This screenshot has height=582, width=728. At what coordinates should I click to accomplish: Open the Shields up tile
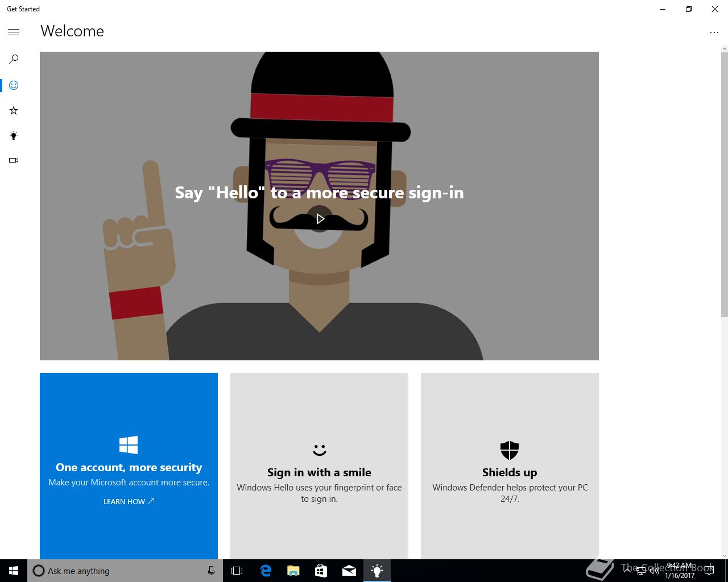[510, 466]
